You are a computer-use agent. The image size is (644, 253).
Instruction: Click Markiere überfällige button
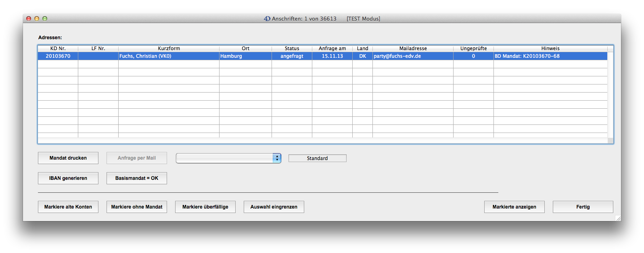point(205,207)
